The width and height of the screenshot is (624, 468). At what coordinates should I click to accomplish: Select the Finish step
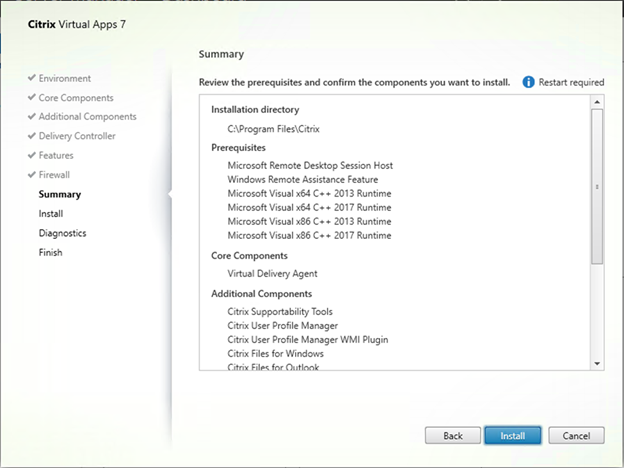click(50, 252)
